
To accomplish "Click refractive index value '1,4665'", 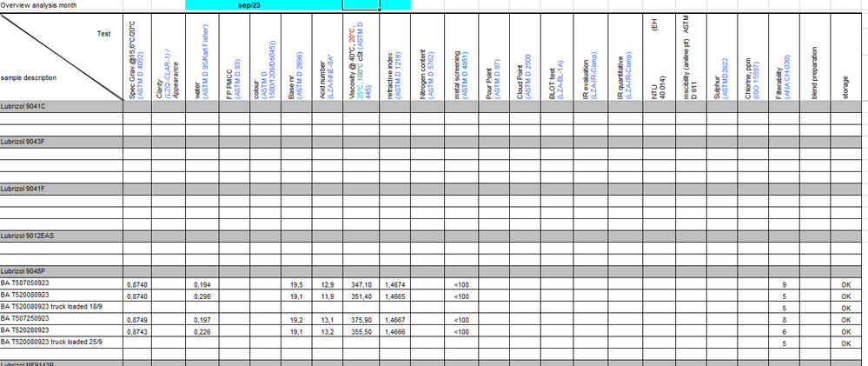I will pos(395,296).
